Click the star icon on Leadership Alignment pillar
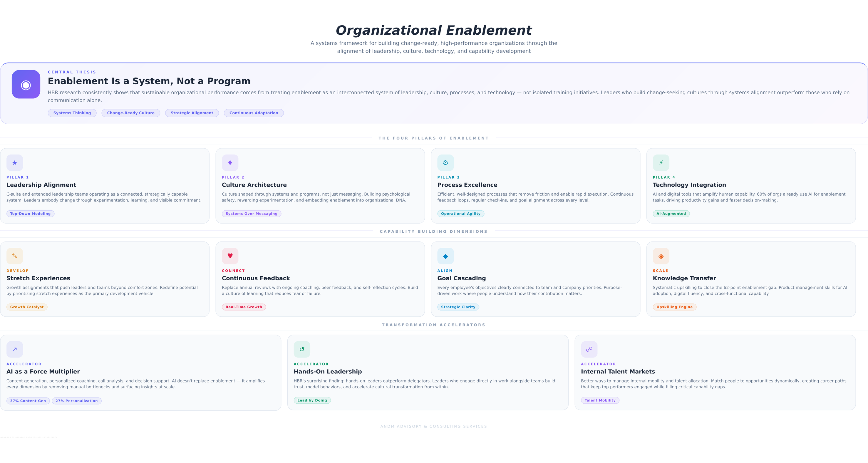Screen dimensions: 868x463 (15, 163)
